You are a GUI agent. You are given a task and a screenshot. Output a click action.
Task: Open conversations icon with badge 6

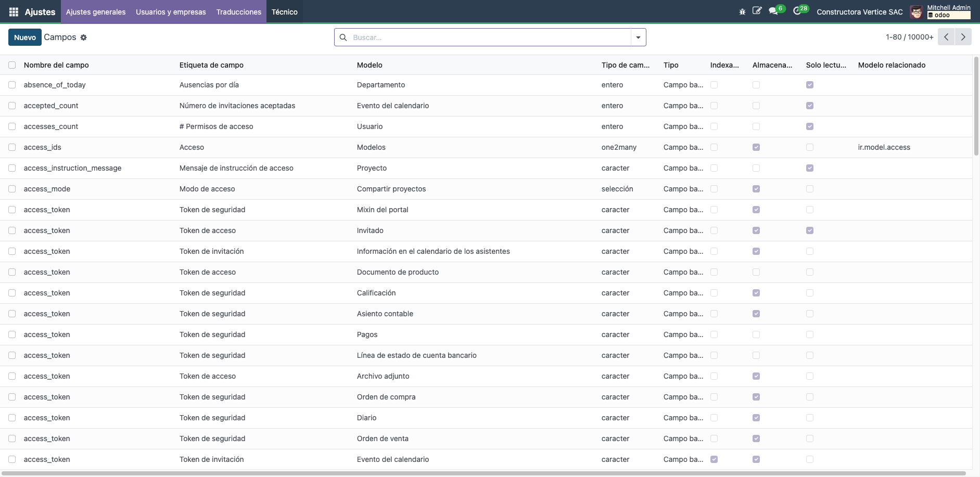click(x=777, y=10)
